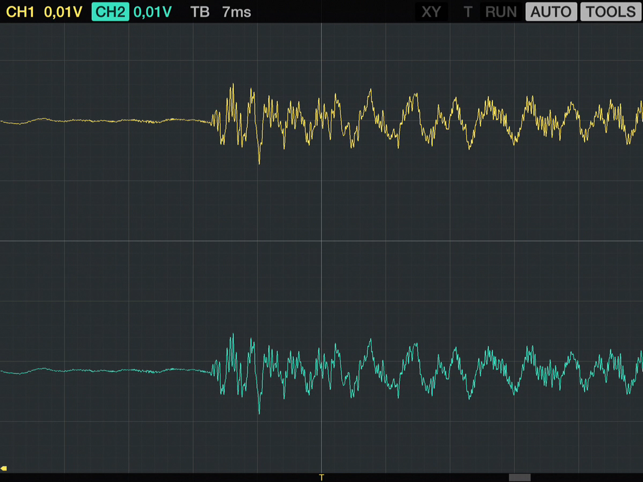The height and width of the screenshot is (482, 643).
Task: Open the TOOLS menu
Action: pyautogui.click(x=611, y=11)
